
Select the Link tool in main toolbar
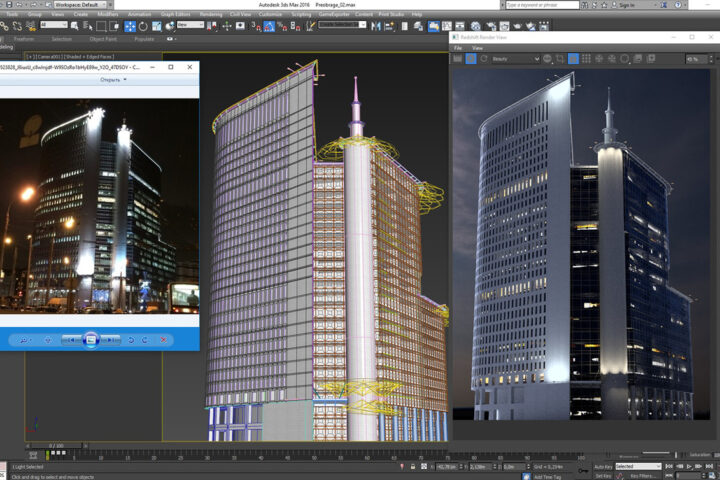pos(4,26)
